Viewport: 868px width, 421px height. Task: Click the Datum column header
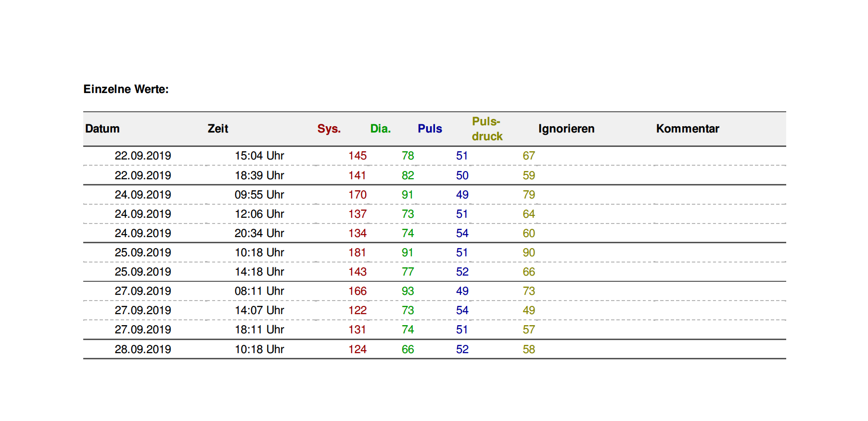coord(102,129)
